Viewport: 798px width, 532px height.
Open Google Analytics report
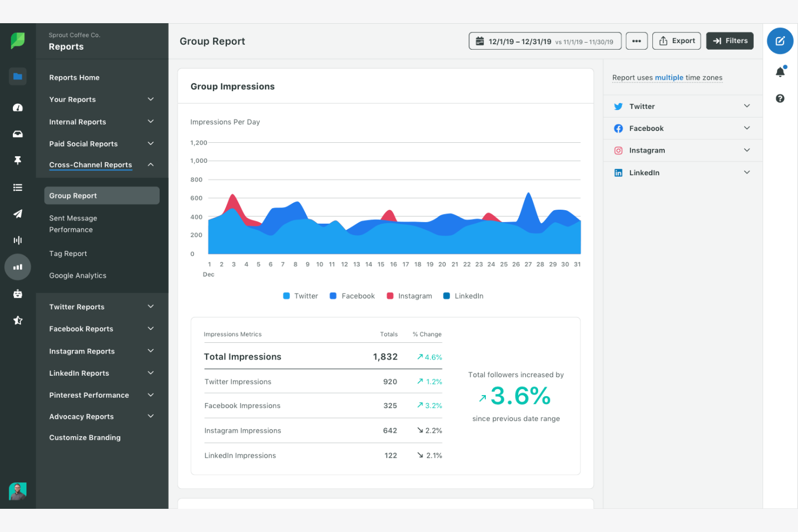tap(78, 275)
